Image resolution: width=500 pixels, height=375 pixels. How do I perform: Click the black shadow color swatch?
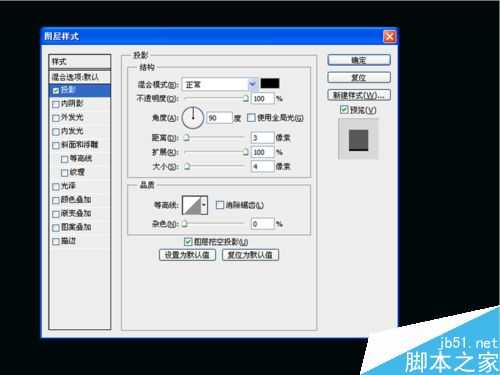click(270, 83)
